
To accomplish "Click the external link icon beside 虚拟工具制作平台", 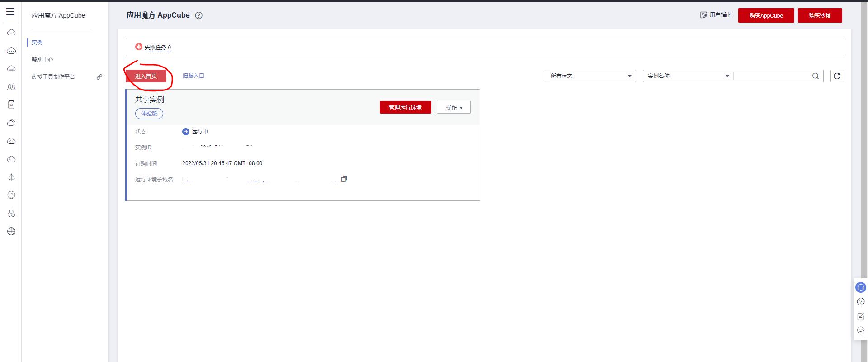I will [99, 77].
